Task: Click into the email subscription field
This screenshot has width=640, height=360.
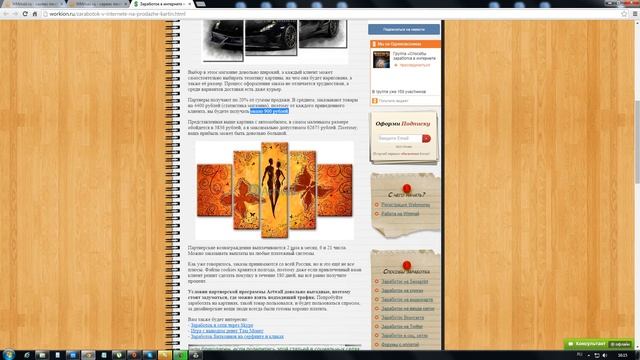Action: [x=399, y=138]
